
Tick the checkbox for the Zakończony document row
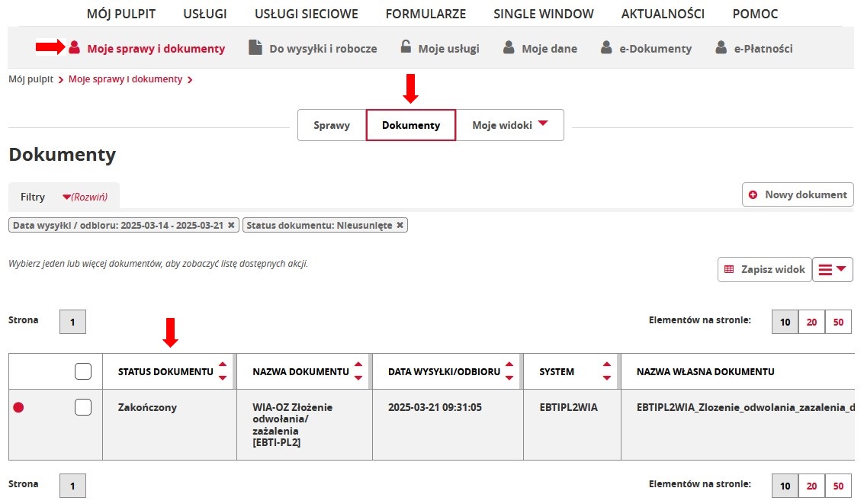tap(83, 407)
